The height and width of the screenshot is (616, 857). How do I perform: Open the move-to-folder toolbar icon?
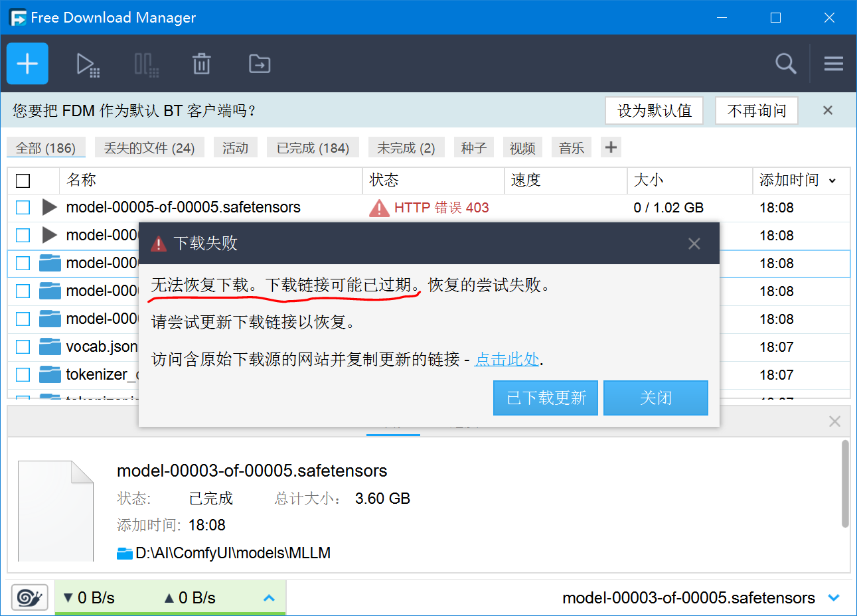click(x=259, y=63)
